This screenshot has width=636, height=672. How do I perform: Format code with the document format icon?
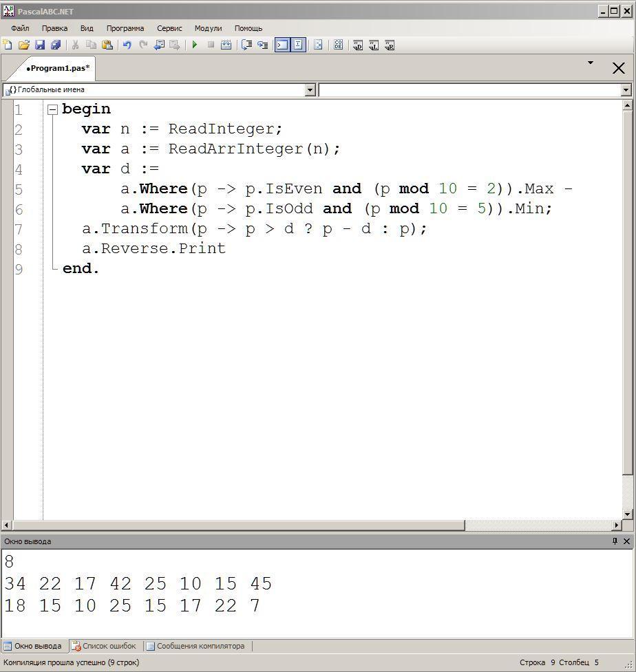pyautogui.click(x=318, y=45)
